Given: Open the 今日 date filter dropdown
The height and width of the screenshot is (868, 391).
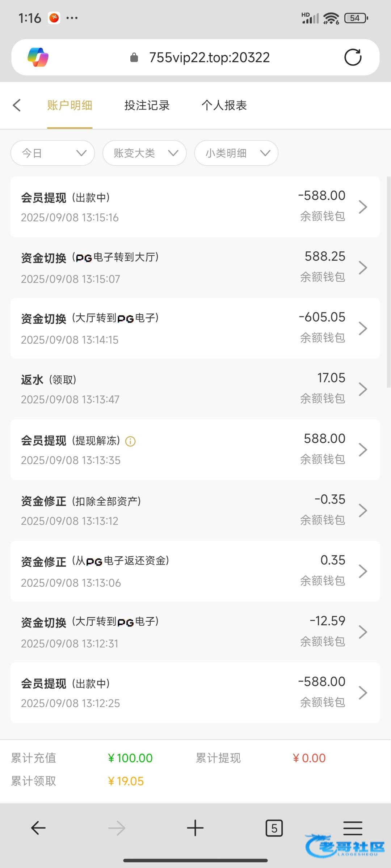Looking at the screenshot, I should (x=53, y=153).
